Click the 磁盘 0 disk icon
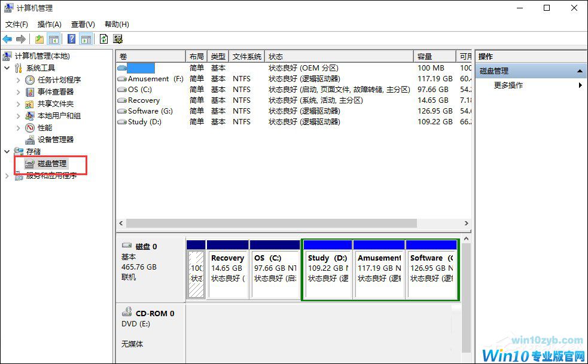 coord(127,244)
